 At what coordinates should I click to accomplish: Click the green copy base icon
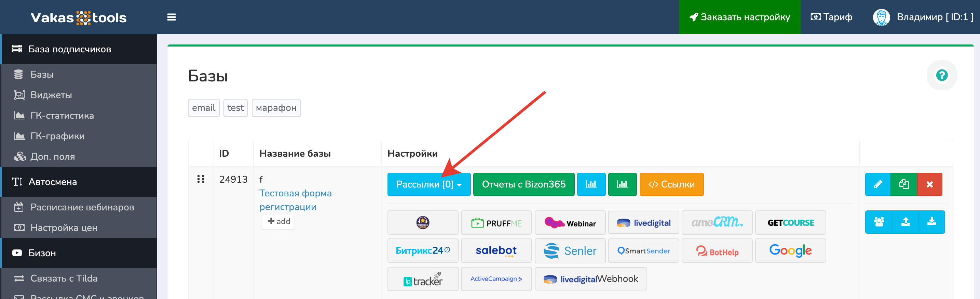click(904, 184)
